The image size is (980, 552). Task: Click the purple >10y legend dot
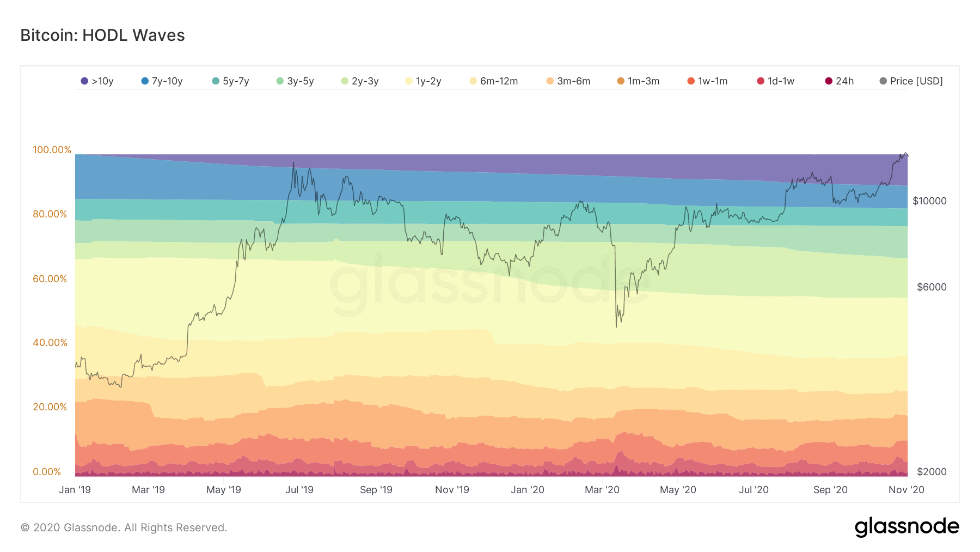(x=84, y=81)
